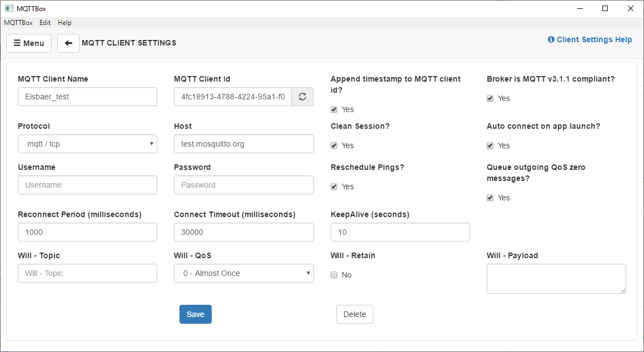
Task: Save the MQTT client settings
Action: 196,314
